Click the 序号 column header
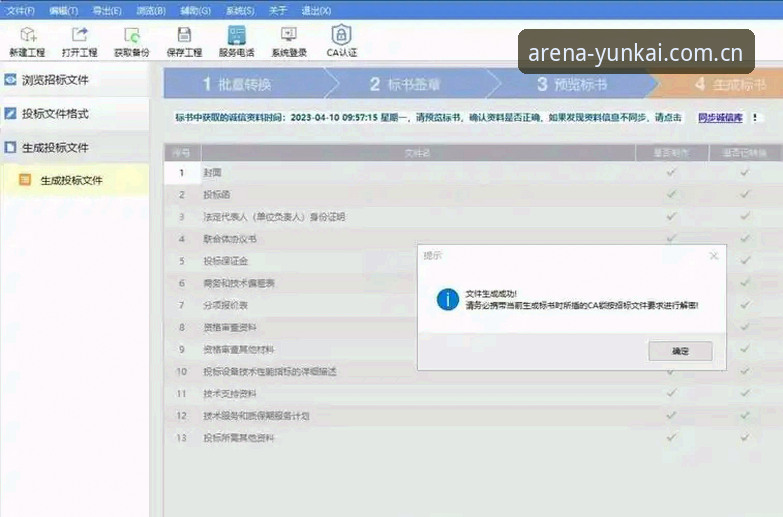783x517 pixels. click(x=182, y=153)
